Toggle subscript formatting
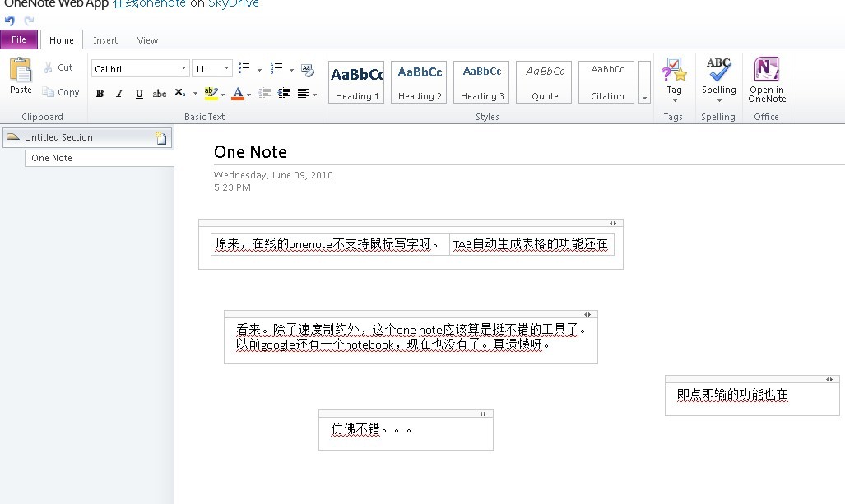 click(x=180, y=93)
